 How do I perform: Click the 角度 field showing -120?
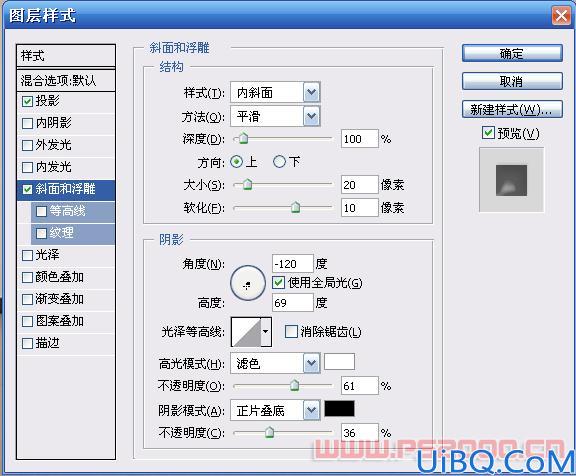[x=293, y=264]
